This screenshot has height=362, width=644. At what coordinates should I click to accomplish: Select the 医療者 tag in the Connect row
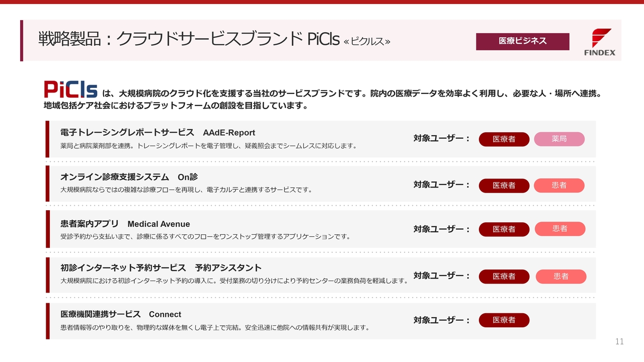(x=504, y=320)
